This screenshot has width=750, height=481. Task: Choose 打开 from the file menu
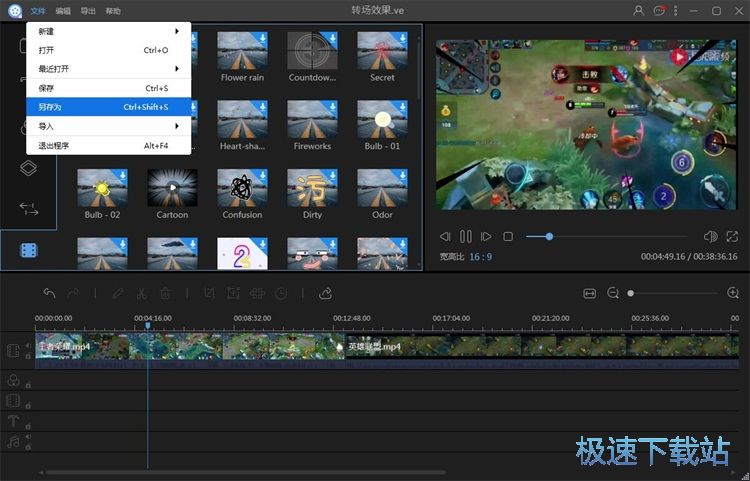point(109,50)
